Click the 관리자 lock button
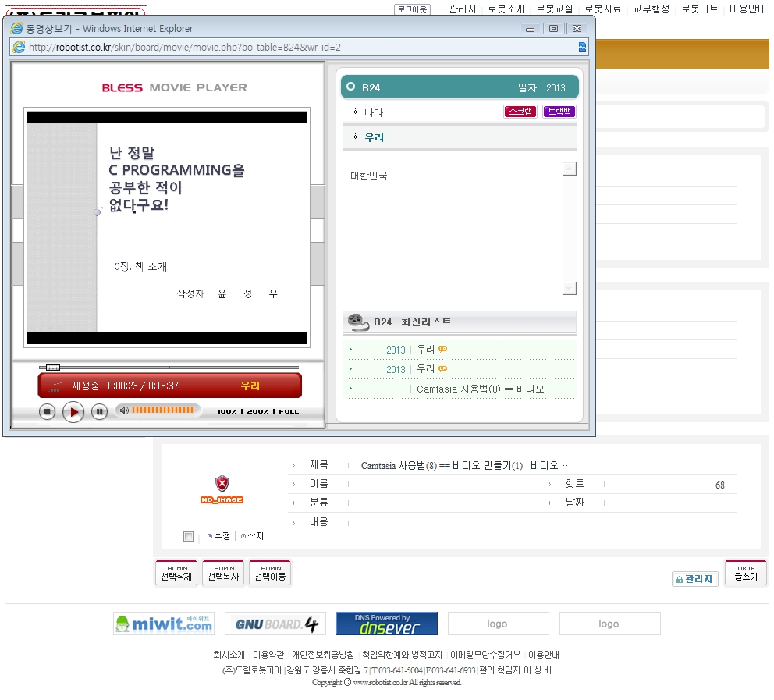Screen dimensions: 774x700 [694, 579]
